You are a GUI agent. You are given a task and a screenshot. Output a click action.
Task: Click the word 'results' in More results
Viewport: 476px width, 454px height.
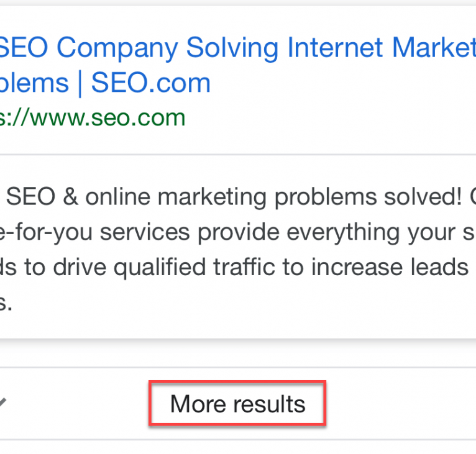(272, 404)
